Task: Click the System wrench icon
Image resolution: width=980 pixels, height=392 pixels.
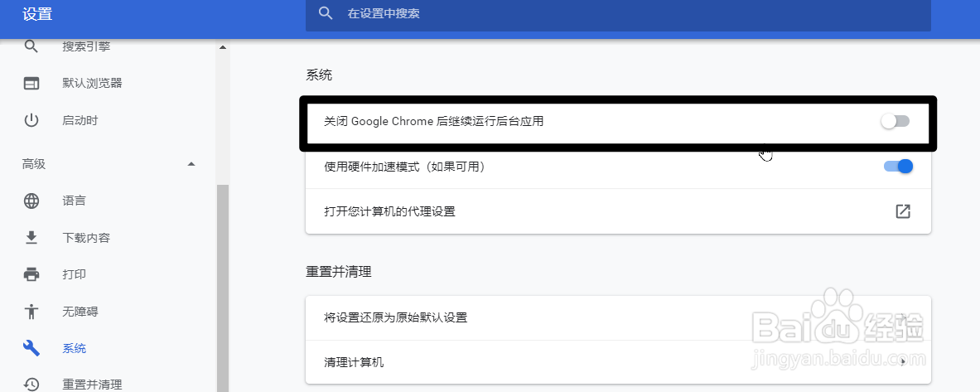Action: [31, 348]
